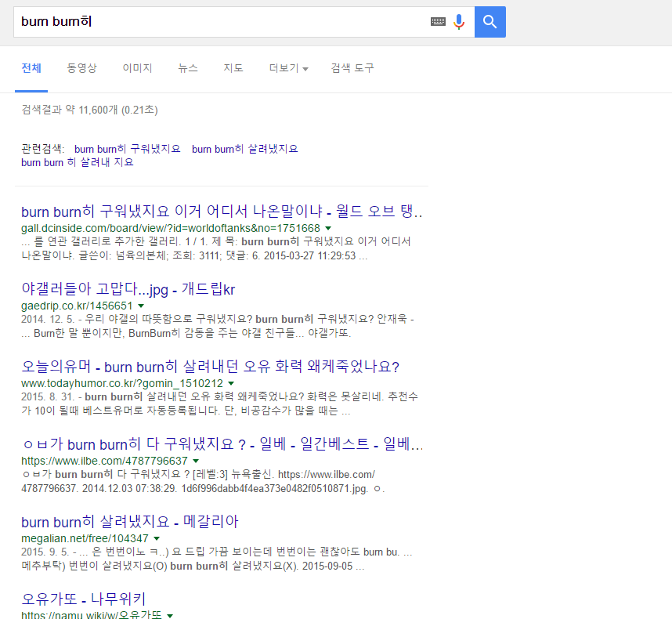Start voice search with microphone icon

[x=459, y=21]
